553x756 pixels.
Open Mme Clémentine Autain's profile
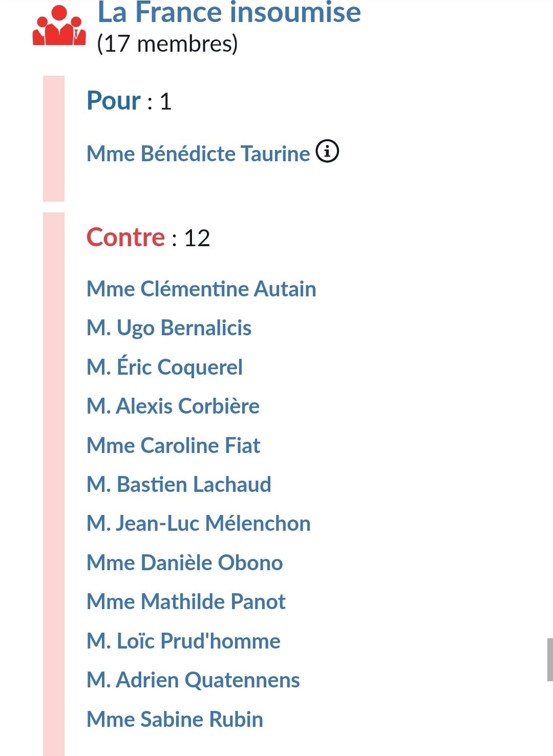point(201,289)
